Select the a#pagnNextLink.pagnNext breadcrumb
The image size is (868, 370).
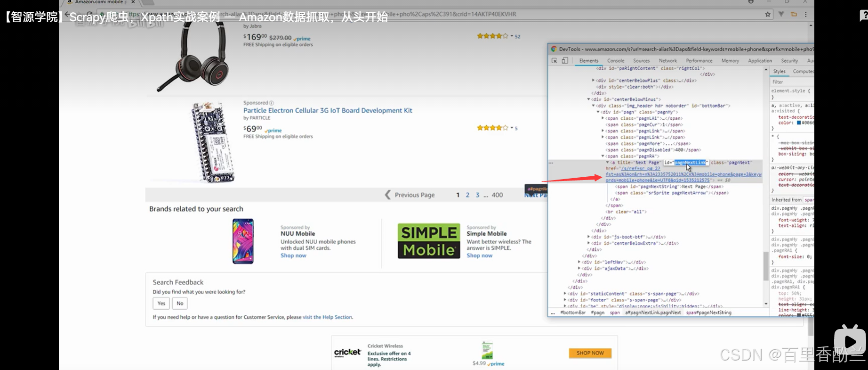652,312
